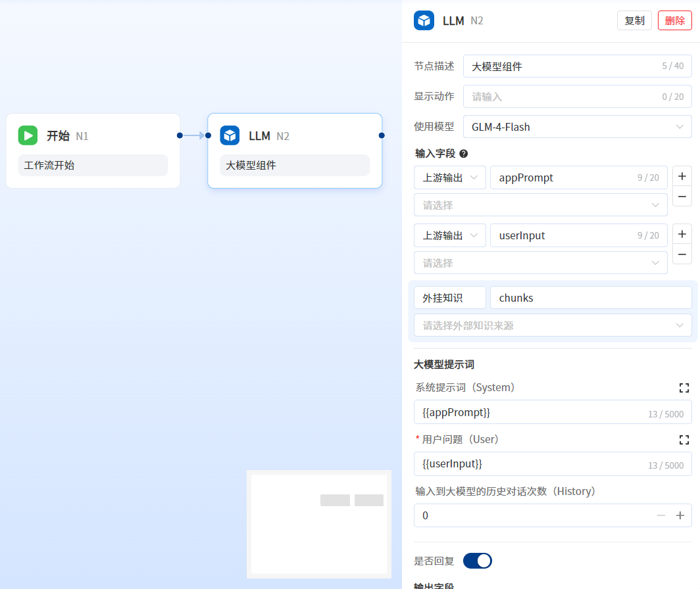The height and width of the screenshot is (589, 700).
Task: Open 上游输出 type dropdown for appPrompt
Action: pos(450,177)
